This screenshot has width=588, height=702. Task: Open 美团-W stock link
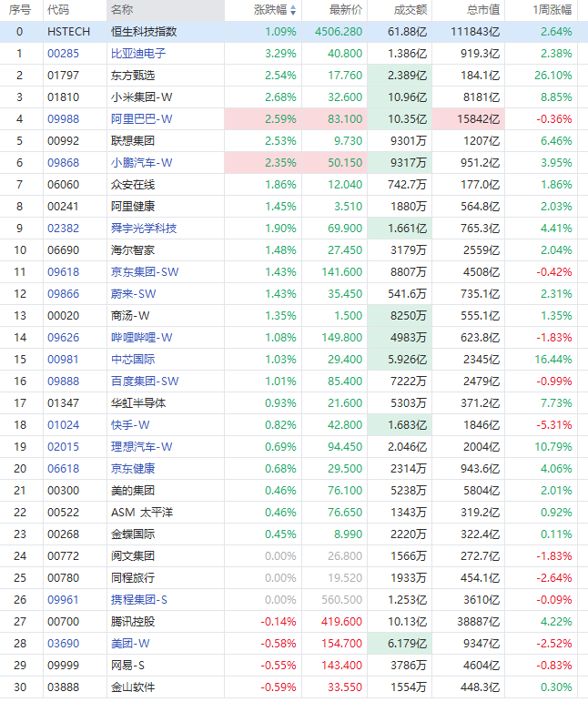[x=130, y=644]
